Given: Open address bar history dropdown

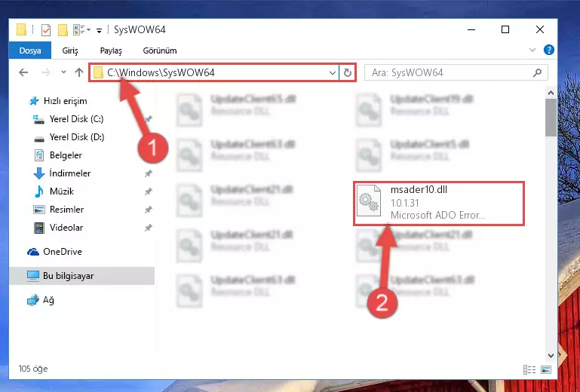Looking at the screenshot, I should coord(332,73).
